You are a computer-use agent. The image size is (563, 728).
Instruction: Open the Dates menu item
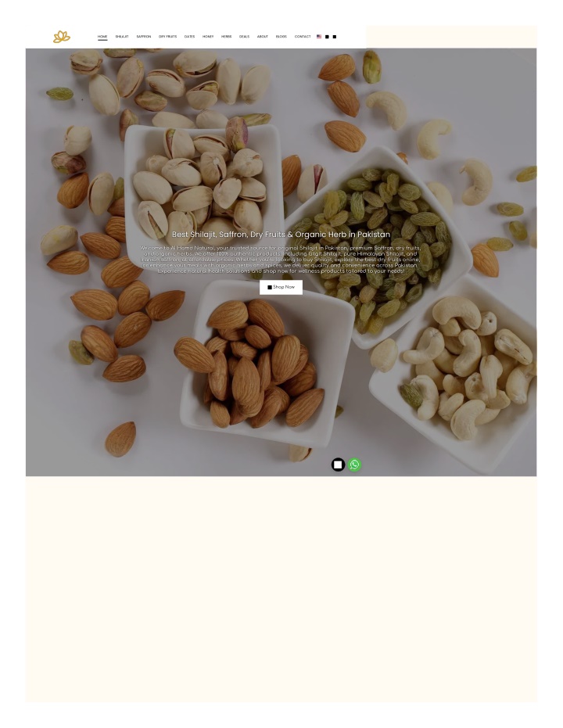click(189, 37)
